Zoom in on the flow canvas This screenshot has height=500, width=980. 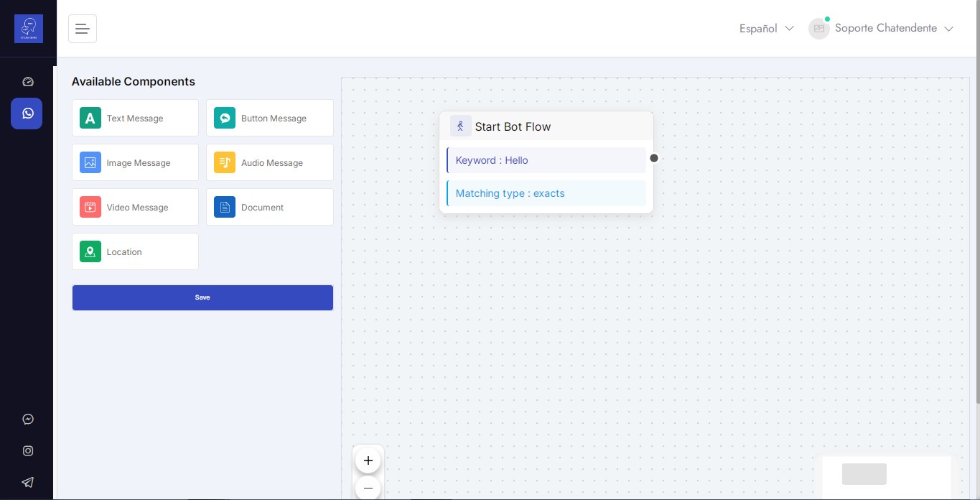(368, 460)
